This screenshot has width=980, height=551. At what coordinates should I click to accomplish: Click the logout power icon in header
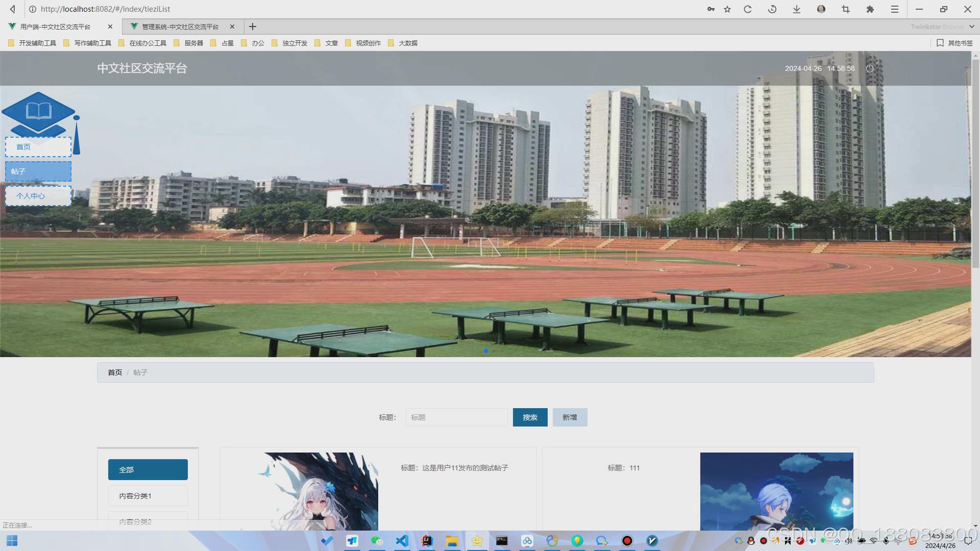(x=870, y=68)
